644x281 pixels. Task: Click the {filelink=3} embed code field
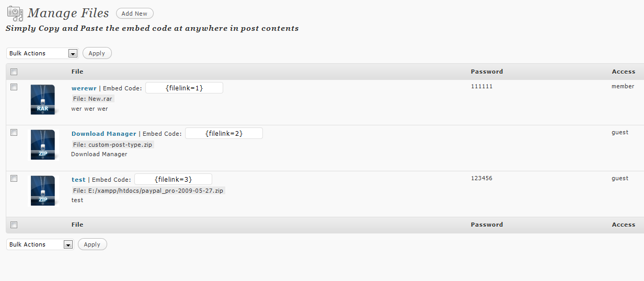click(173, 179)
